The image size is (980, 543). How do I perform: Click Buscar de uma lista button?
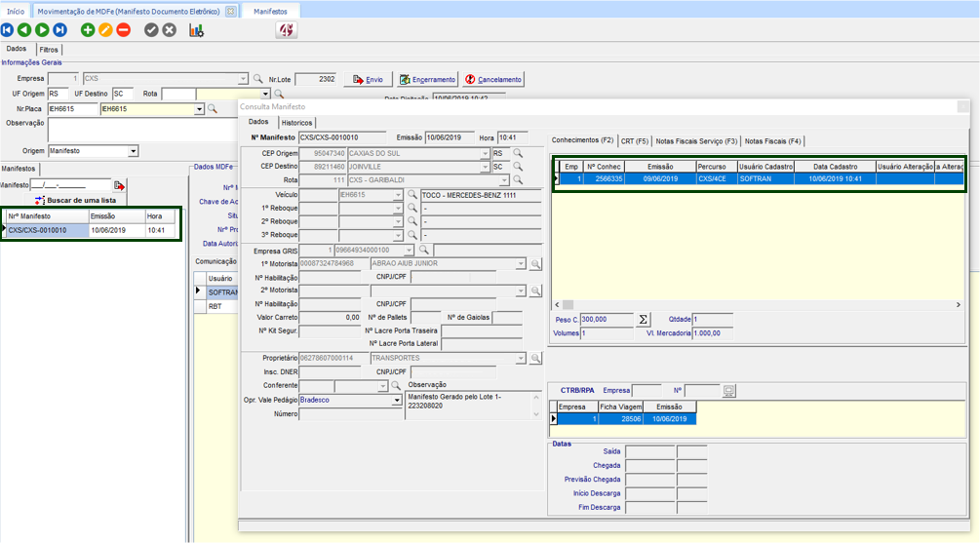click(x=74, y=200)
